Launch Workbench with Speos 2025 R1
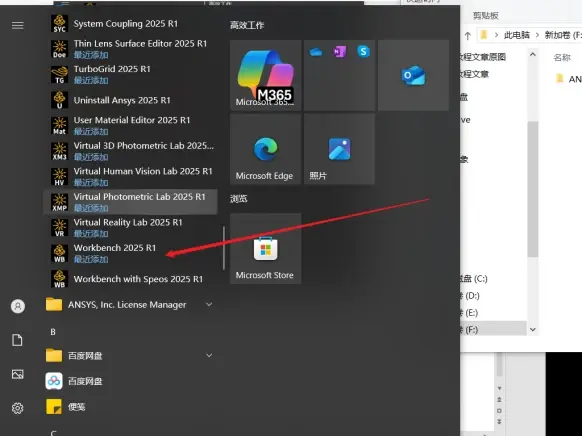The height and width of the screenshot is (437, 582). 130,279
